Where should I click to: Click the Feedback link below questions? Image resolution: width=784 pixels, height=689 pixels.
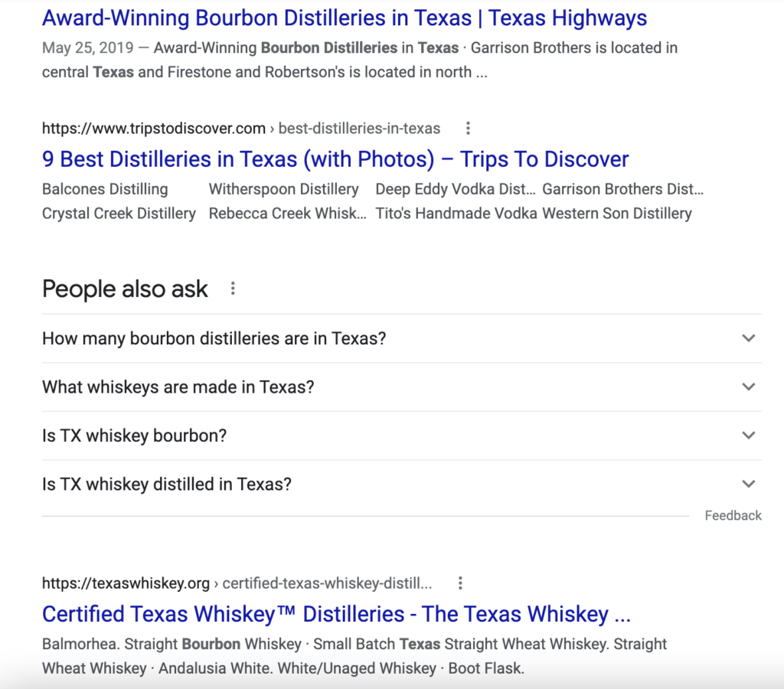coord(733,516)
